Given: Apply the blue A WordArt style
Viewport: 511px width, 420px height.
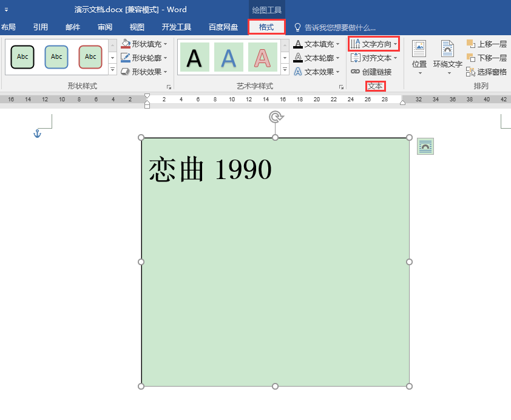Looking at the screenshot, I should click(228, 57).
